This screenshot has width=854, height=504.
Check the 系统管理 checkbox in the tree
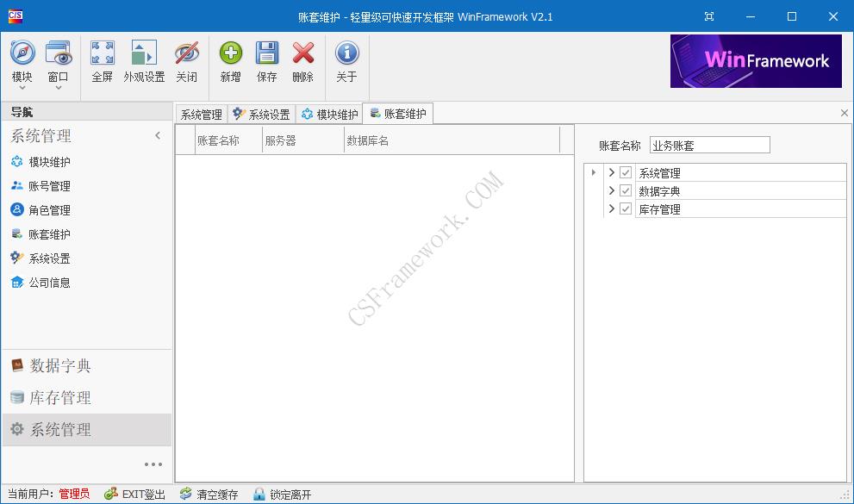pos(626,171)
